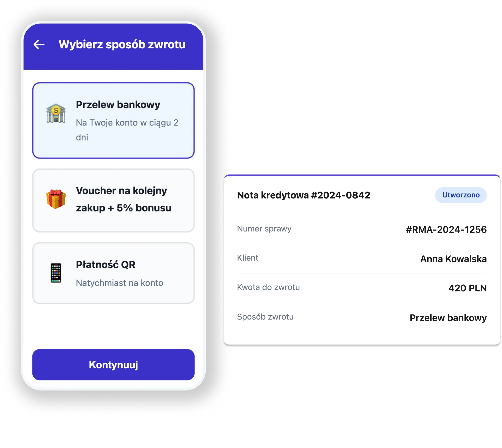Select customer name Anna Kowalska
502x448 pixels.
(x=453, y=259)
